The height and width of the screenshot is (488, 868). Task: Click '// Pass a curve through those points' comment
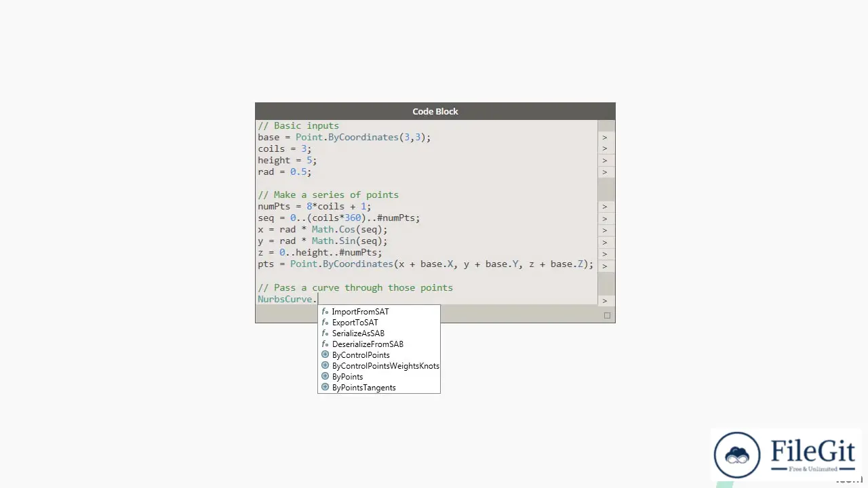355,287
